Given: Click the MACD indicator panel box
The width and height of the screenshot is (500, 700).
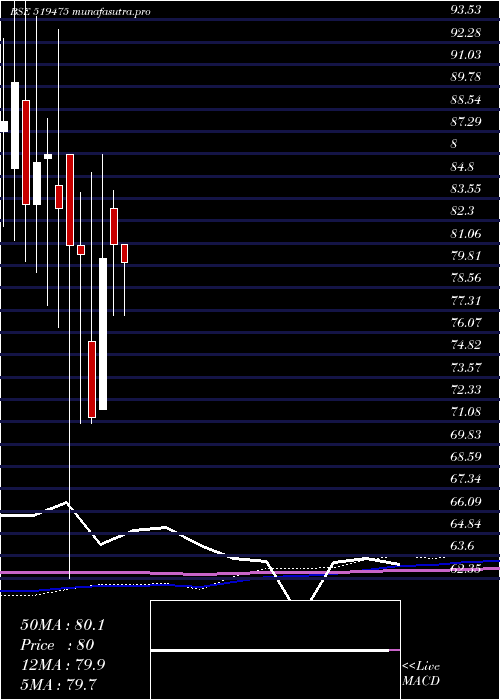Looking at the screenshot, I should pos(275,650).
